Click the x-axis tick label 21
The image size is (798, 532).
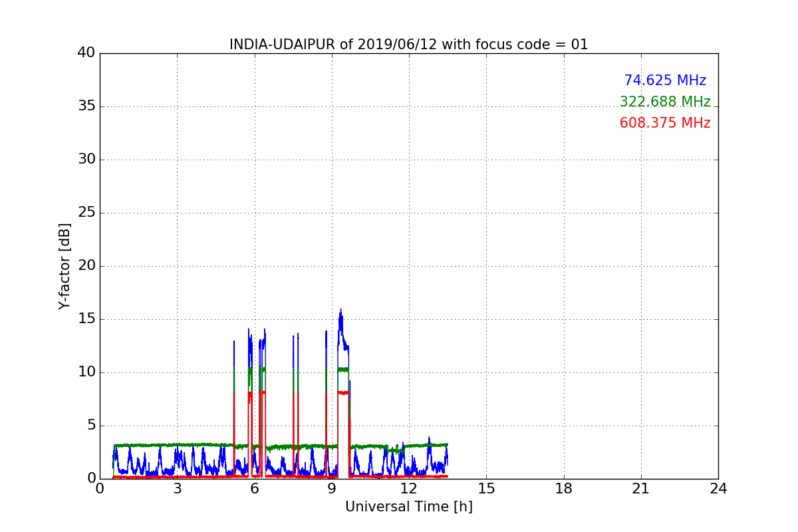point(641,489)
